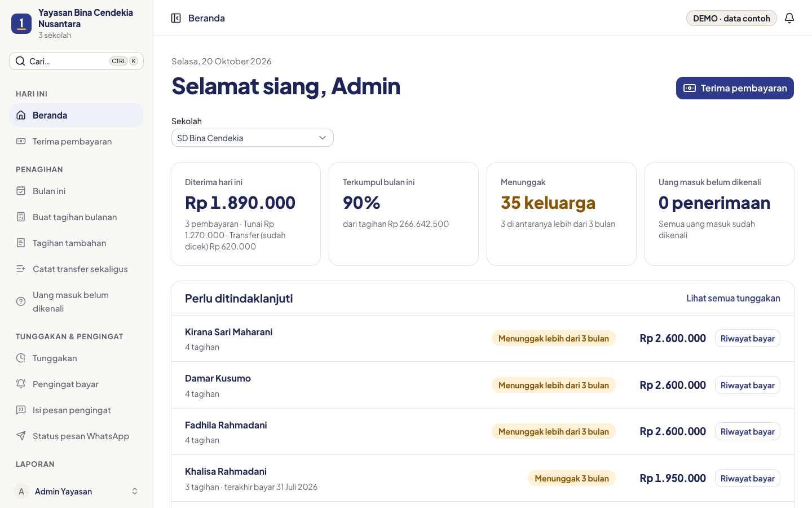Image resolution: width=812 pixels, height=508 pixels.
Task: Select the name Khalisa Rahmadani
Action: coord(226,471)
